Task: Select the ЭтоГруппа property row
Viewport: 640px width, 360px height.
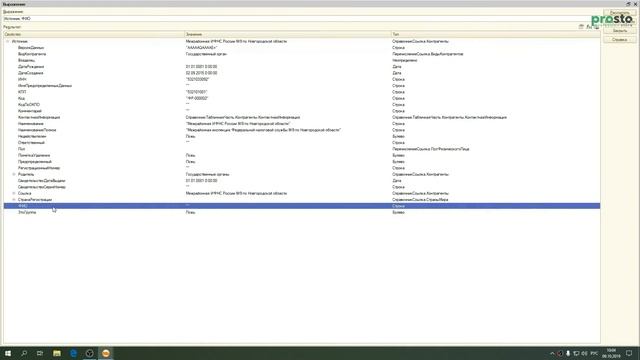Action: [x=302, y=212]
